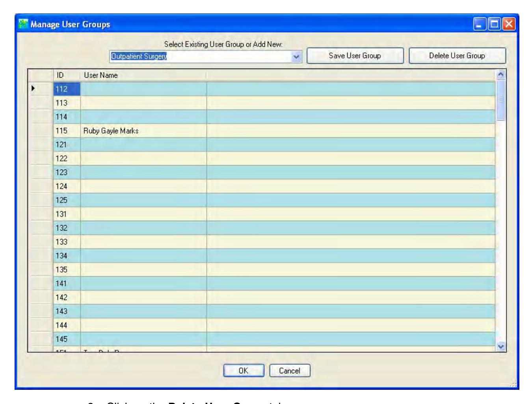The width and height of the screenshot is (532, 404).
Task: Select ID cell 123
Action: click(67, 172)
